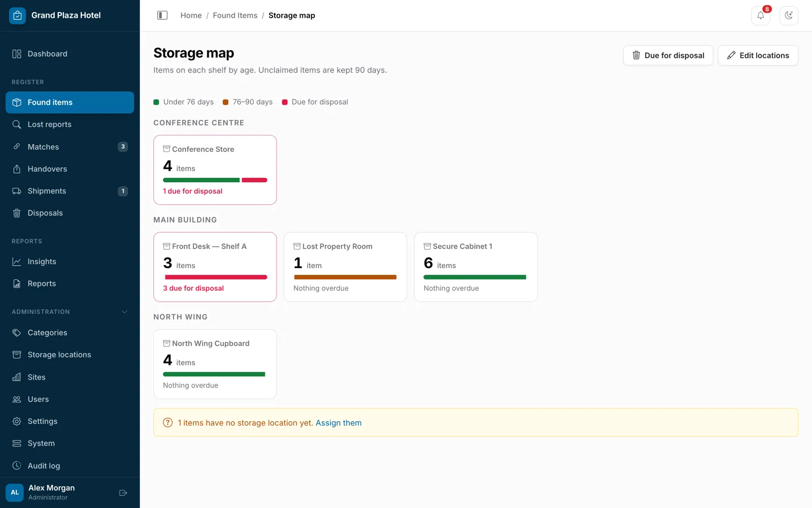The image size is (812, 508).
Task: Open Insights in the sidebar
Action: [70, 262]
